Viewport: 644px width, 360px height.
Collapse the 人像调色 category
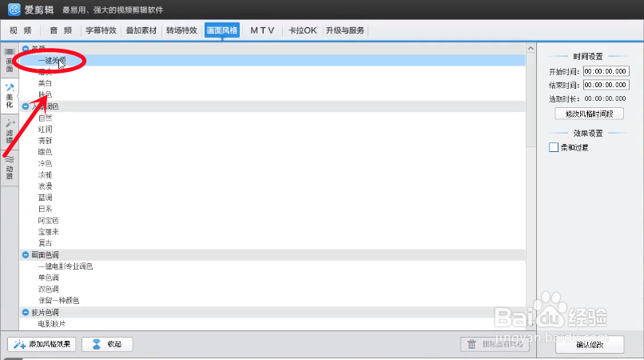(x=26, y=106)
